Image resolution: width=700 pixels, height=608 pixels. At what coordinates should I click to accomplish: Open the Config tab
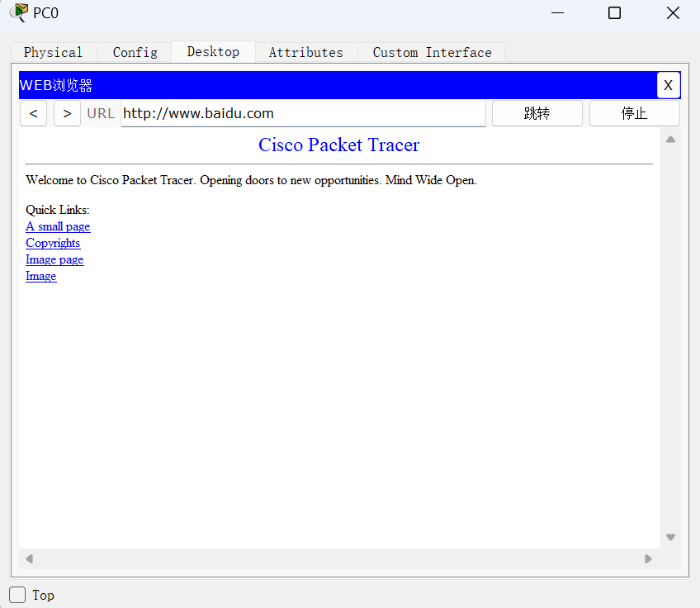135,52
